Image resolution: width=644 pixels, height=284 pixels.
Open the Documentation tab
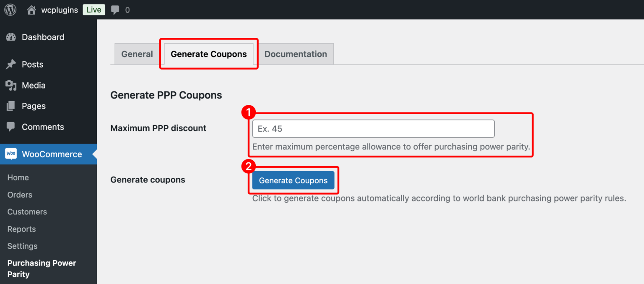pyautogui.click(x=296, y=54)
